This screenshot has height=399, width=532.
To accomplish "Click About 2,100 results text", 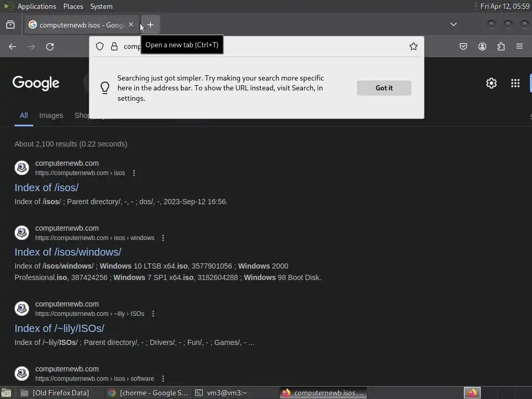I will click(x=71, y=144).
